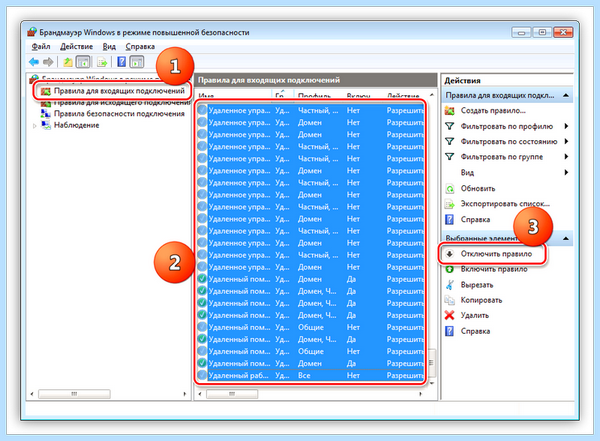600x441 pixels.
Task: Maximize the Брандмауэр Windows window
Action: click(542, 33)
